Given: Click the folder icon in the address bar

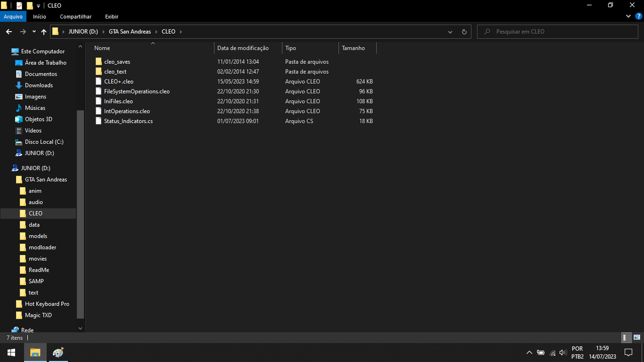Looking at the screenshot, I should [x=55, y=32].
